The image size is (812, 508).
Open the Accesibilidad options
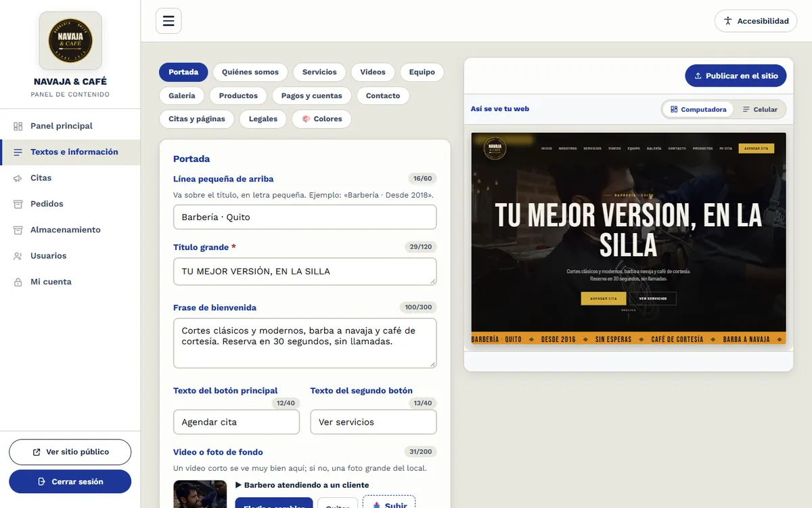pyautogui.click(x=756, y=21)
